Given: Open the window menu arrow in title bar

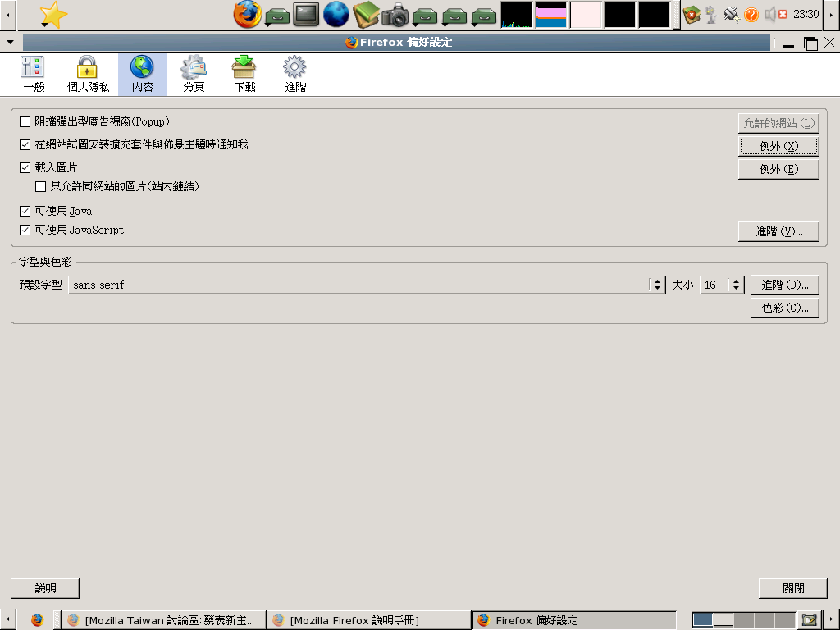Looking at the screenshot, I should [10, 42].
